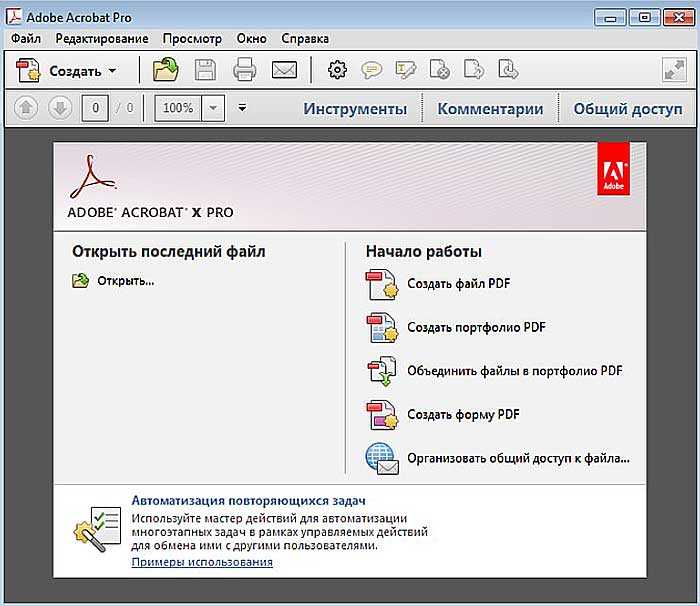
Task: Open the zoom level dropdown arrow
Action: (213, 108)
